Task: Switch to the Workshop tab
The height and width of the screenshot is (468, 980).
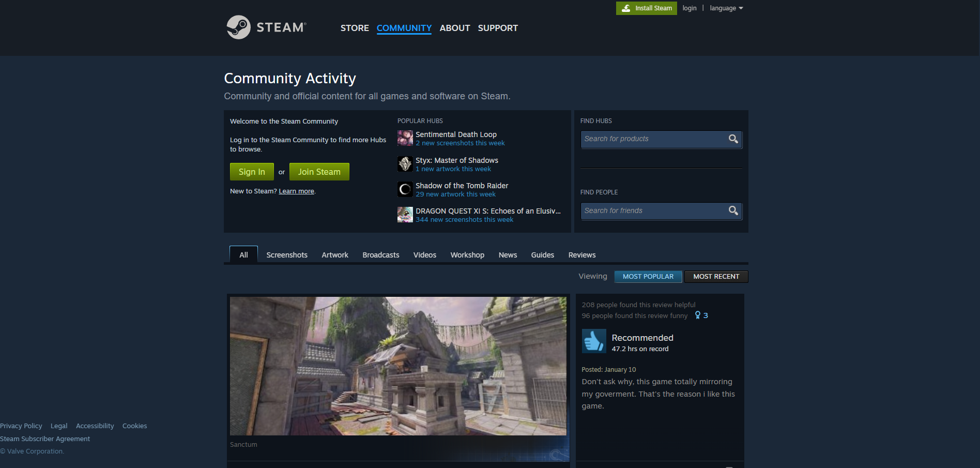Action: click(467, 254)
